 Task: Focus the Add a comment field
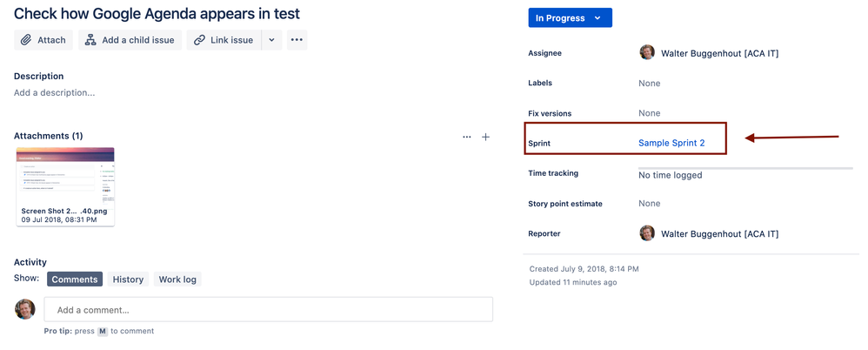pos(269,310)
